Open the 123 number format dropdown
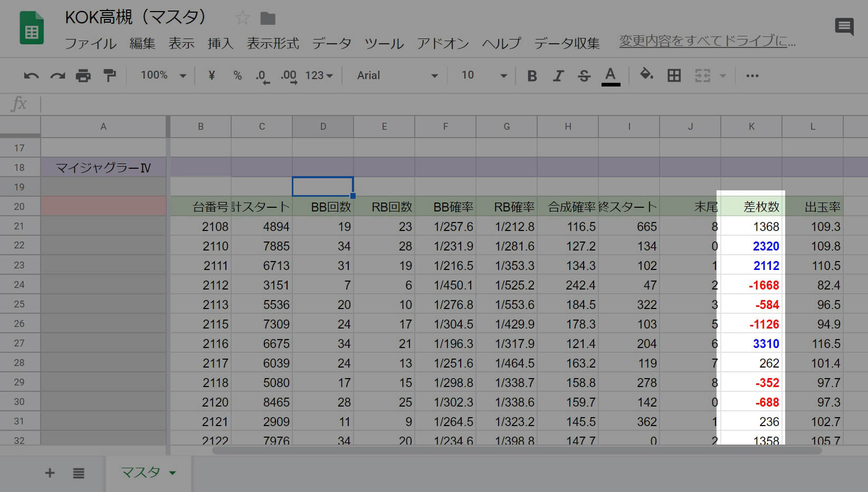Viewport: 868px width, 492px height. tap(319, 75)
